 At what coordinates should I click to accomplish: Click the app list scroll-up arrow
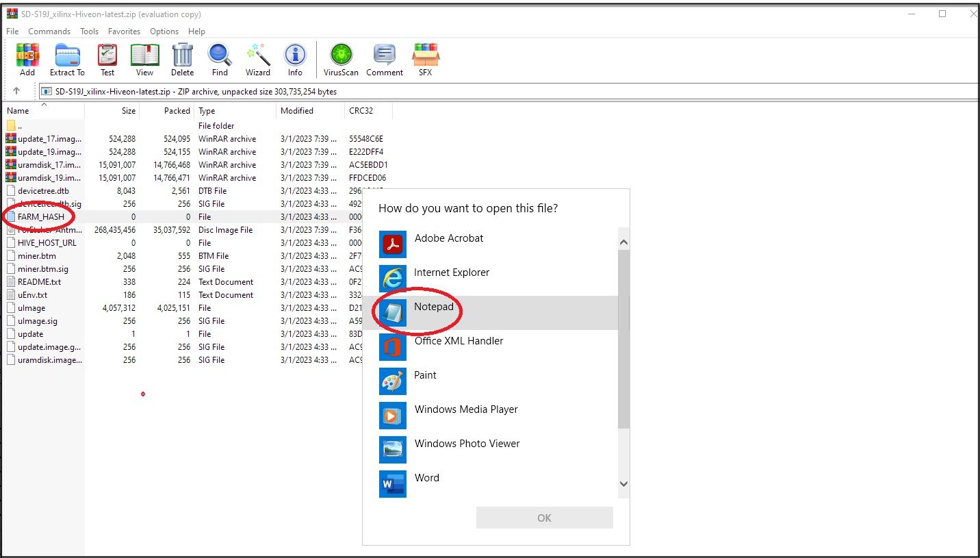[623, 242]
